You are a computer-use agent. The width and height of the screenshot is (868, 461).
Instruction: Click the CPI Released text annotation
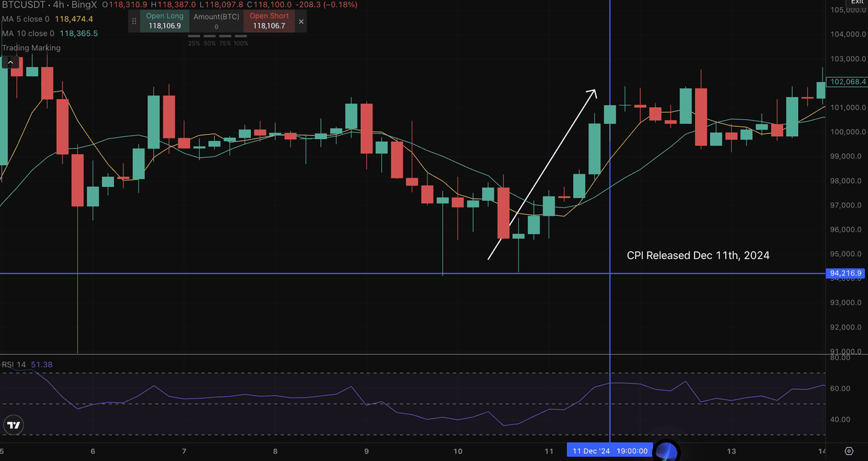pos(698,256)
